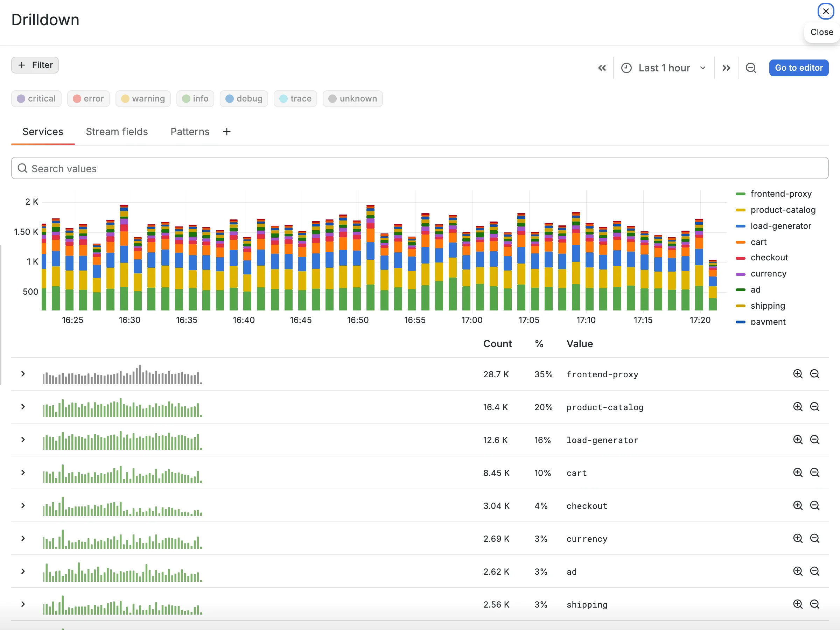Screen dimensions: 840x630
Task: Expand the cart row
Action: (23, 472)
